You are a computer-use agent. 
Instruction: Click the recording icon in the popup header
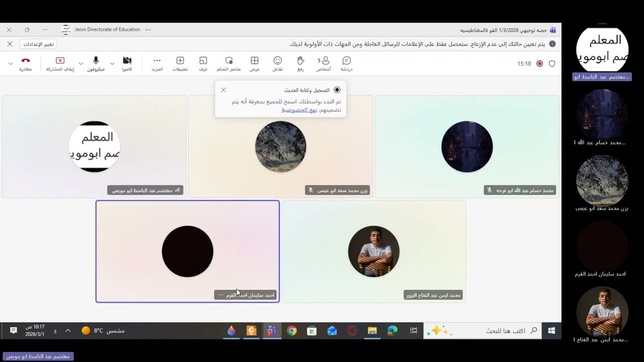point(337,90)
